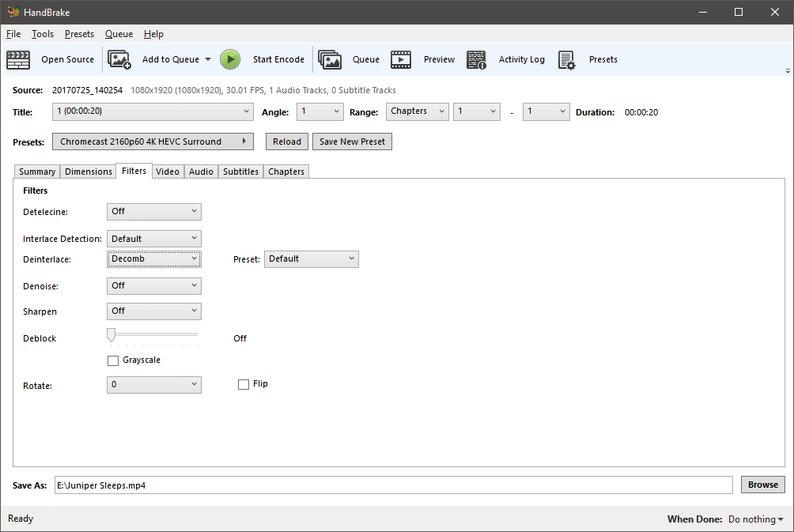Switch to the Audio tab
The width and height of the screenshot is (794, 532).
(201, 172)
